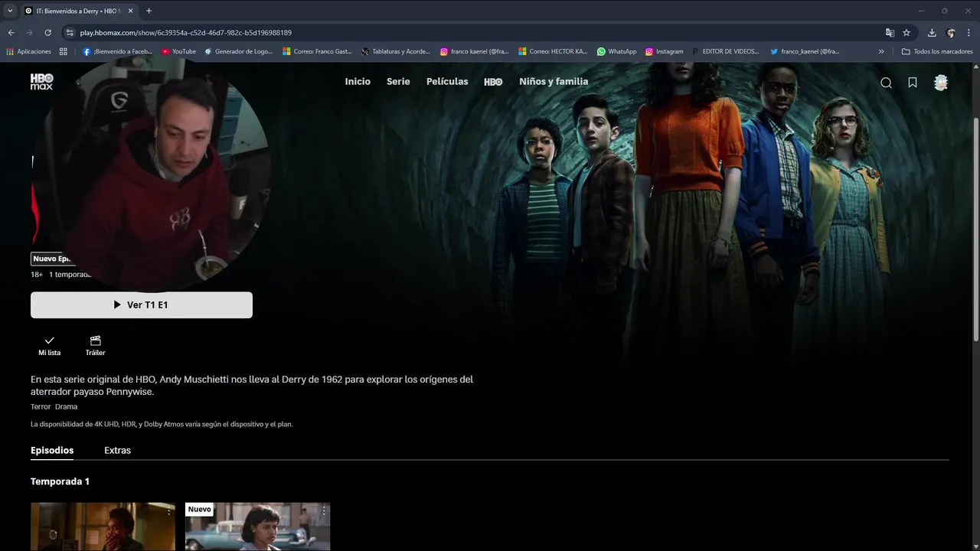Open site information icon in address bar

tap(70, 33)
